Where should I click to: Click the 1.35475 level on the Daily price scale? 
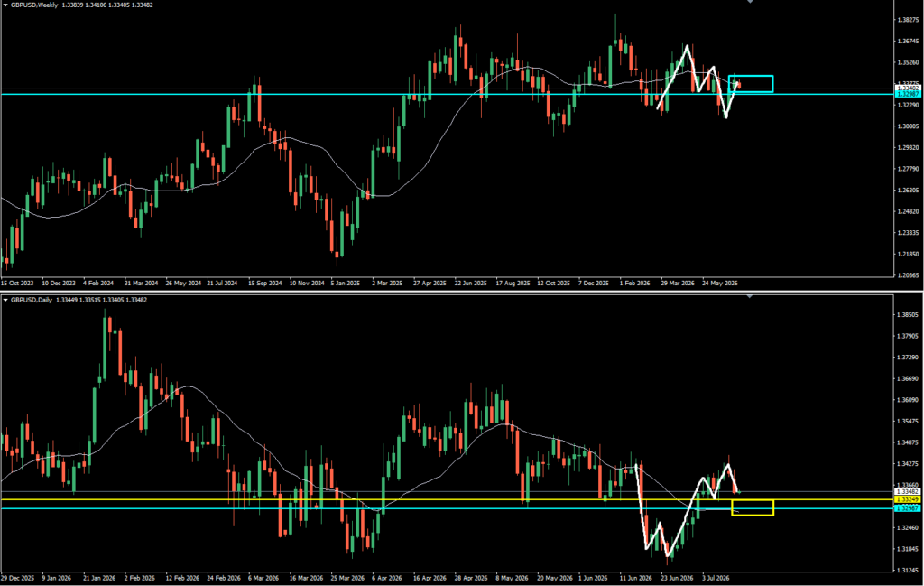point(908,421)
